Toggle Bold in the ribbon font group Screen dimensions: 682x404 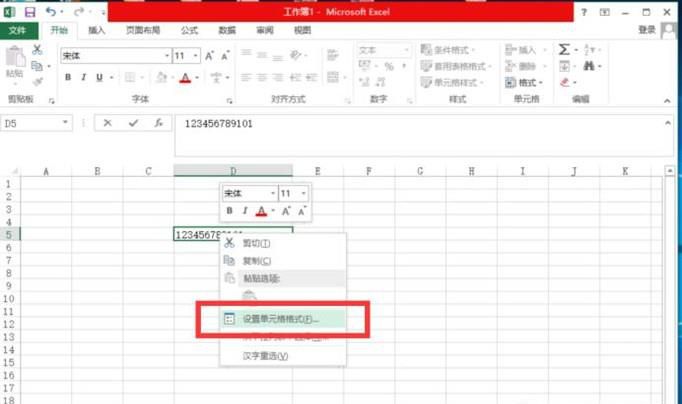tap(69, 77)
